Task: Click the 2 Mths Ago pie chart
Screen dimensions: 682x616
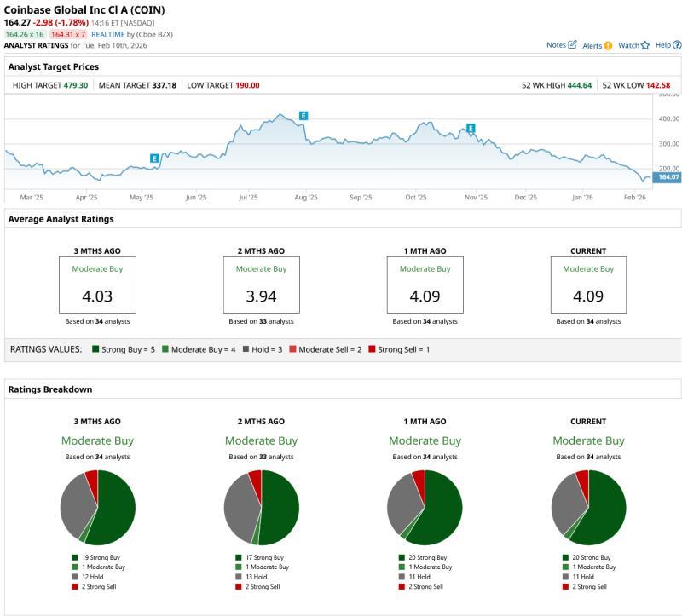Action: click(x=261, y=507)
